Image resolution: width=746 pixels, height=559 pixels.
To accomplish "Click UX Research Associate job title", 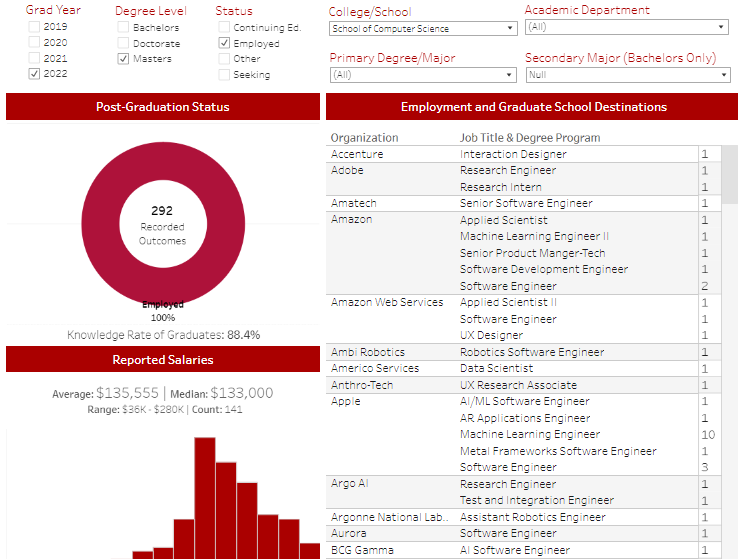I will [518, 385].
